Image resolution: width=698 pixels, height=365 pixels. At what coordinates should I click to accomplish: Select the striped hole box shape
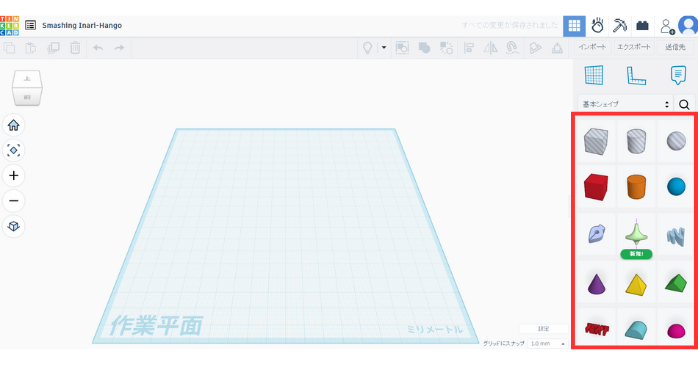(x=596, y=141)
